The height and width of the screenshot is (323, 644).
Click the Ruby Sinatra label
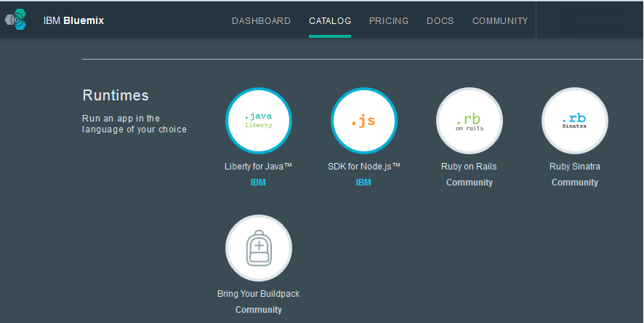coord(575,167)
